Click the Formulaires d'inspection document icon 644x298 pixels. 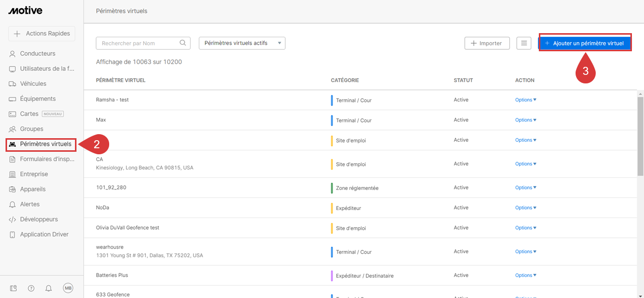point(13,159)
